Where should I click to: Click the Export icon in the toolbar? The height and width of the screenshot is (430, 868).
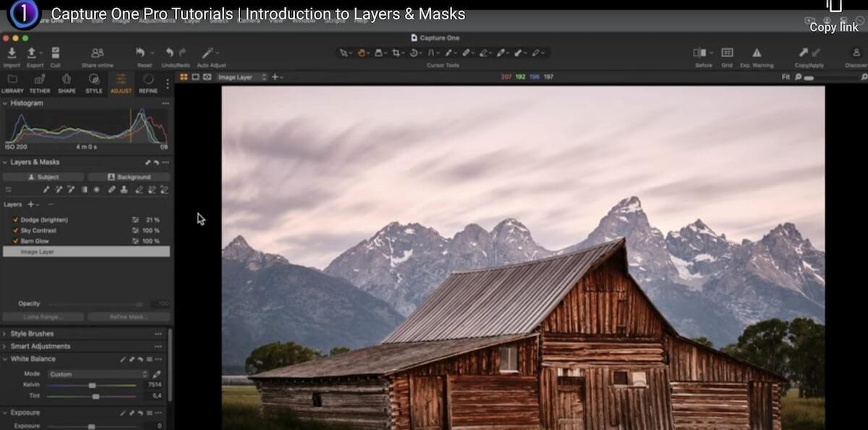tap(32, 53)
